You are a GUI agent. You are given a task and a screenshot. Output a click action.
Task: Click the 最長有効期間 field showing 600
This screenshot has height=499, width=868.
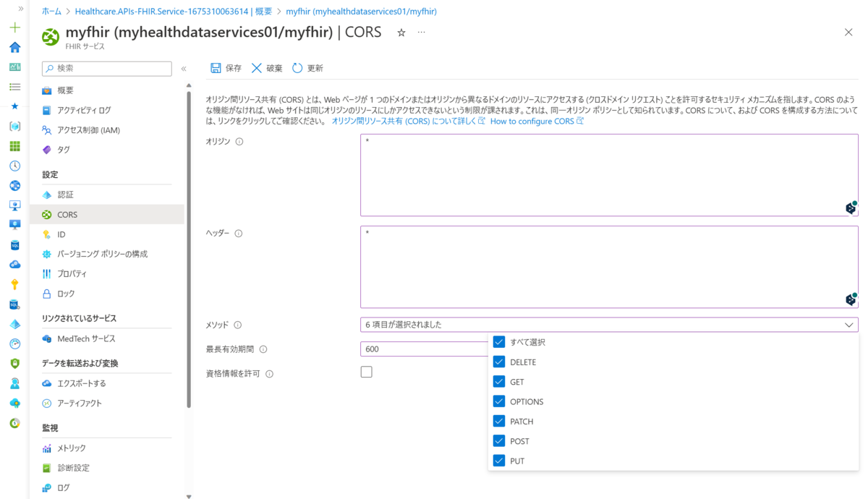pos(424,349)
